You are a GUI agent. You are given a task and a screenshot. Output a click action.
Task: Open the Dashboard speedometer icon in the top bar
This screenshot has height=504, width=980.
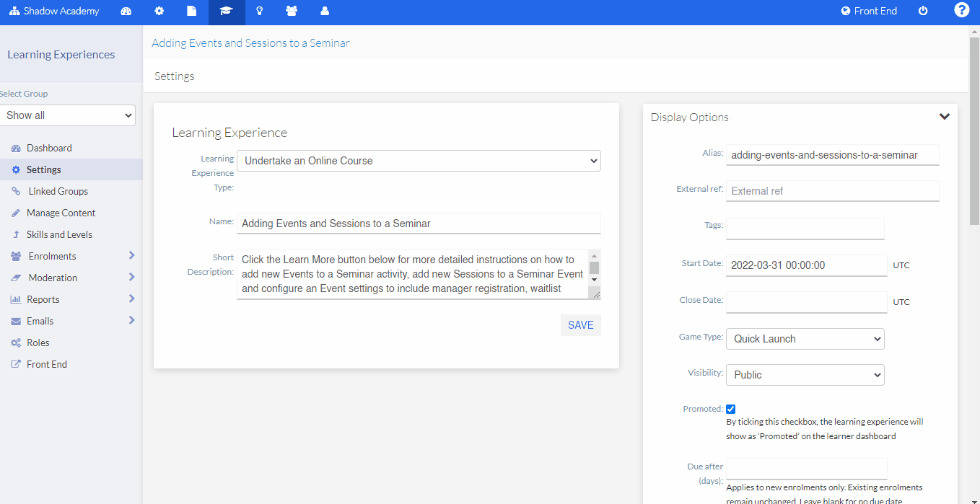click(126, 12)
